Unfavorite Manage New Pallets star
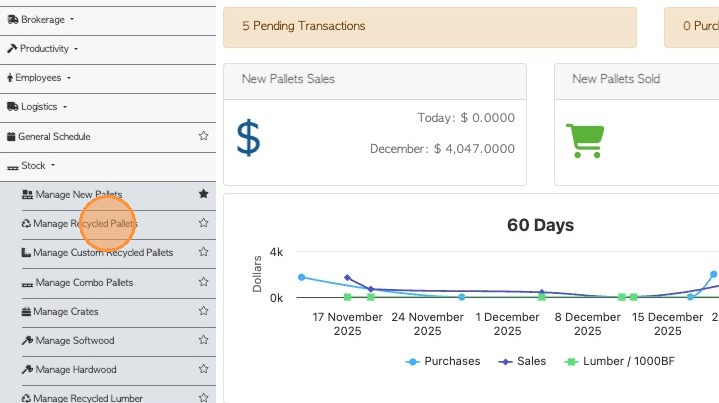This screenshot has height=403, width=719. (204, 194)
